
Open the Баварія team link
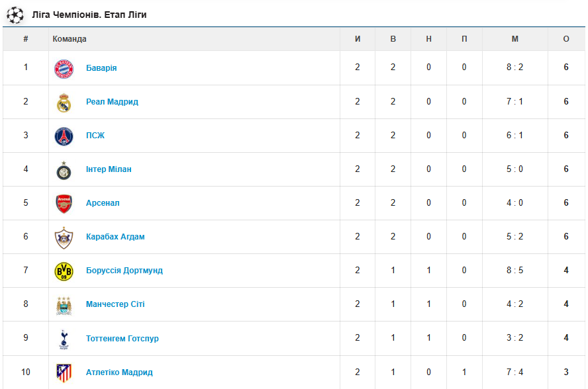101,68
